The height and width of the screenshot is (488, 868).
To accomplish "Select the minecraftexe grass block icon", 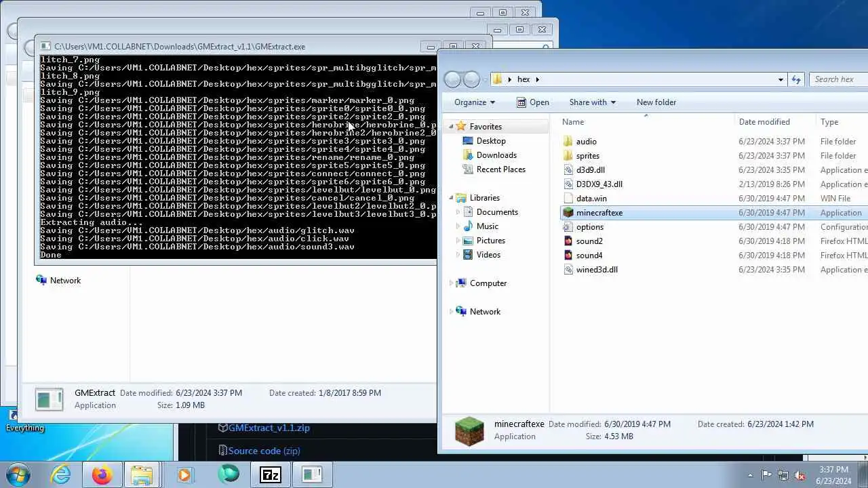I will click(x=568, y=213).
